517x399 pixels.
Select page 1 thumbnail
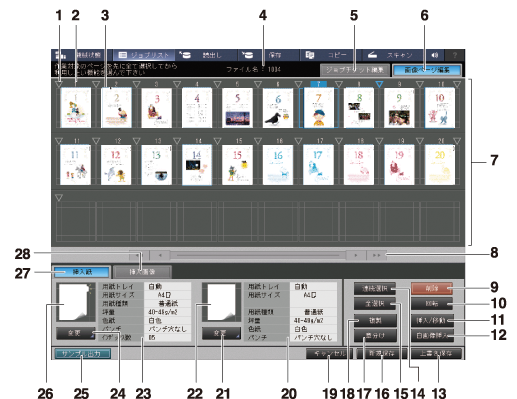[76, 107]
